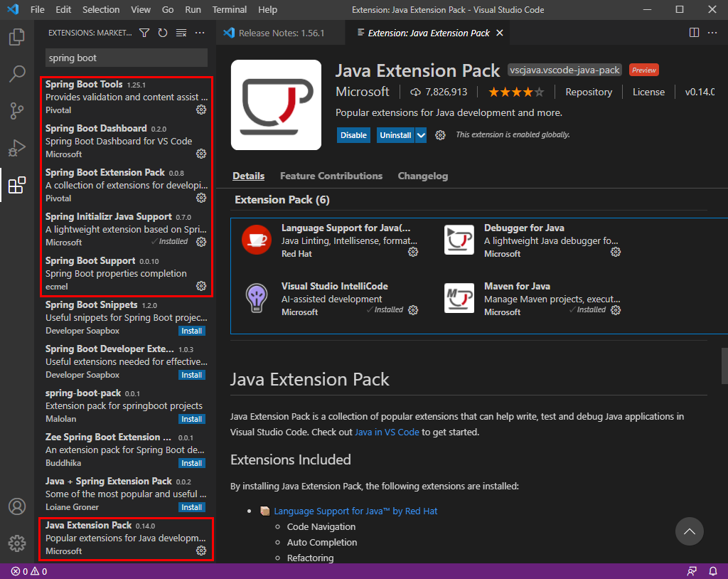This screenshot has width=728, height=579.
Task: Open the Selection menu
Action: click(x=101, y=9)
